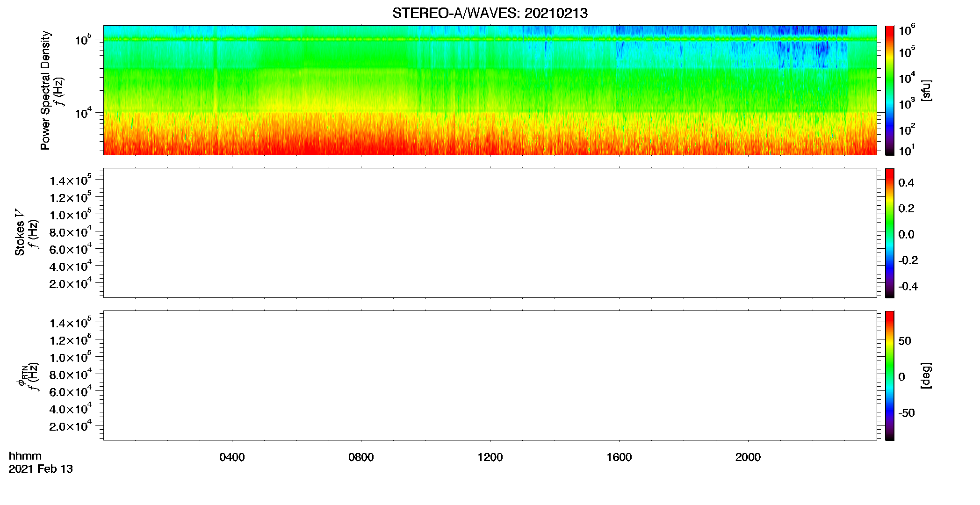Click the Power Spectral Density color bar
This screenshot has height=505, width=980.
coord(889,90)
